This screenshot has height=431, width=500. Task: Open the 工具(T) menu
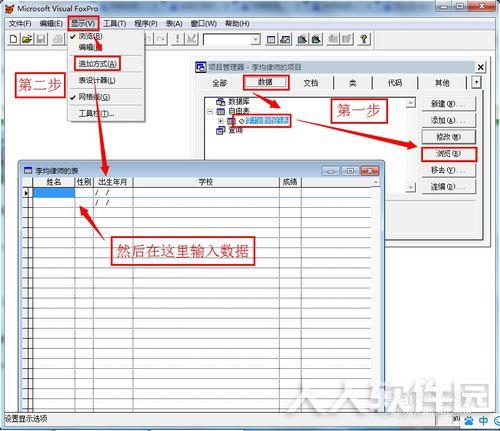click(115, 24)
